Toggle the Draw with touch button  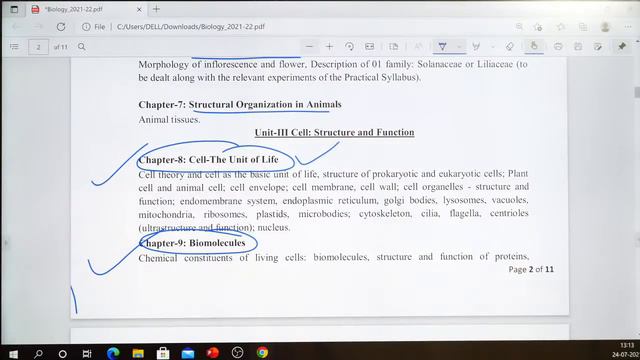tap(534, 46)
